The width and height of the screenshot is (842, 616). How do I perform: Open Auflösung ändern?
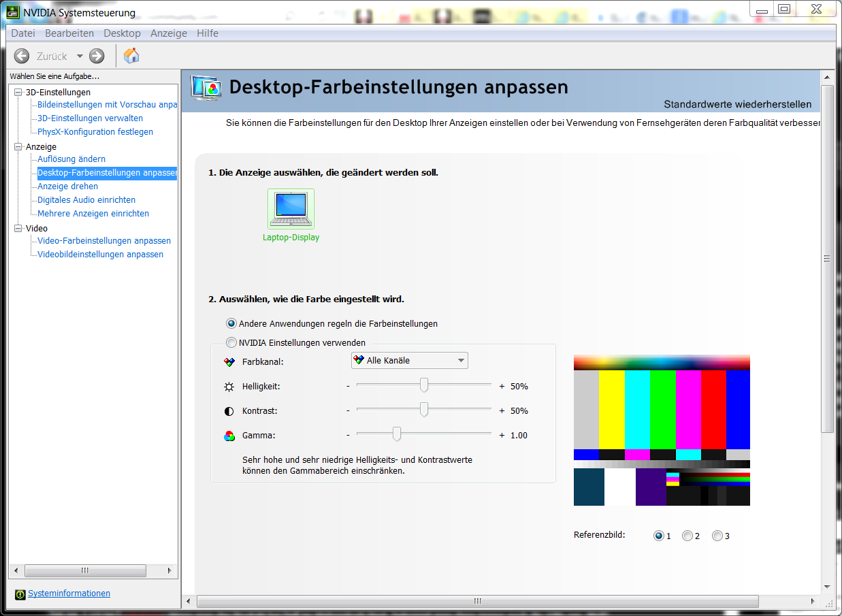(x=71, y=159)
